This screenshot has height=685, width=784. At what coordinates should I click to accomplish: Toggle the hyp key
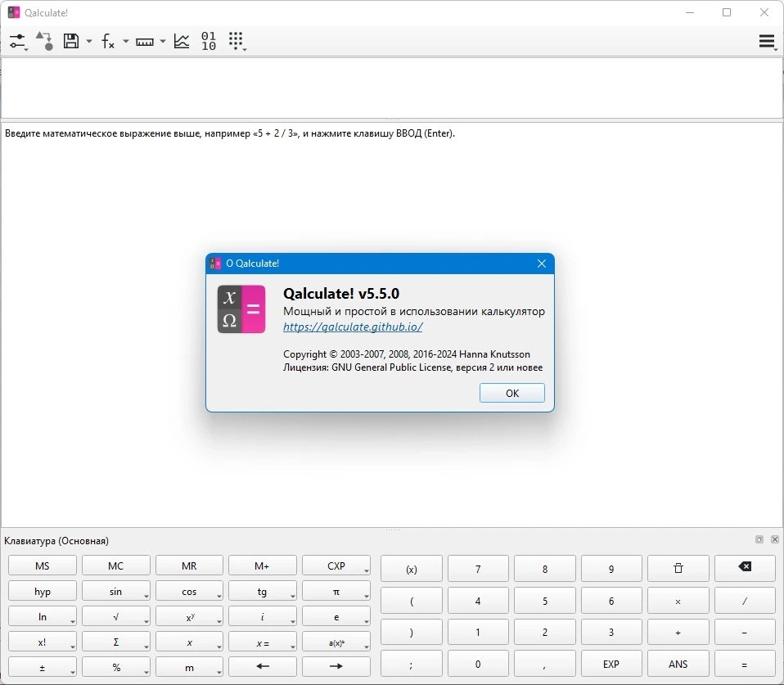tap(43, 591)
